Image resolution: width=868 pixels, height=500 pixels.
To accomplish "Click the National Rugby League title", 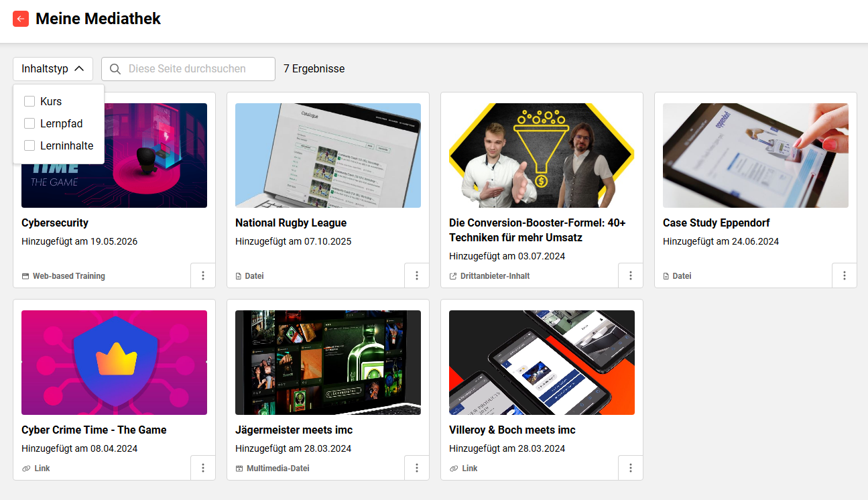I will tap(291, 223).
